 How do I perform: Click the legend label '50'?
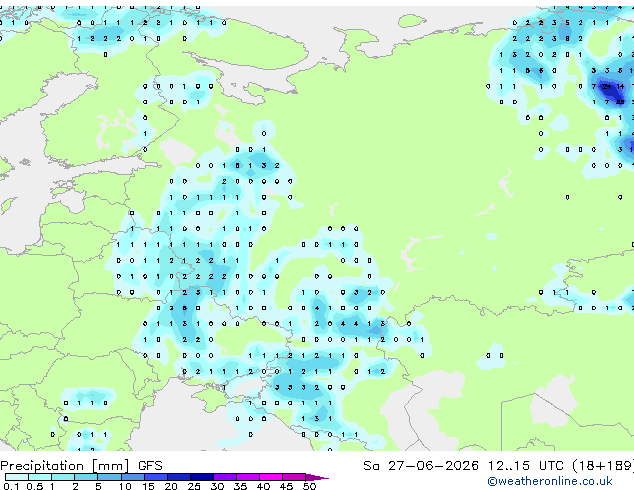tap(309, 486)
